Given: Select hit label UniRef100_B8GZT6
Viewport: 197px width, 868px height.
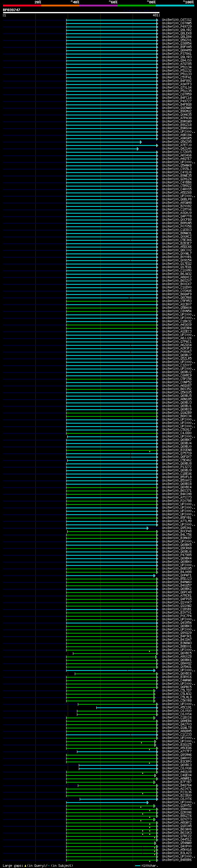Looking at the screenshot, I should (x=177, y=816).
